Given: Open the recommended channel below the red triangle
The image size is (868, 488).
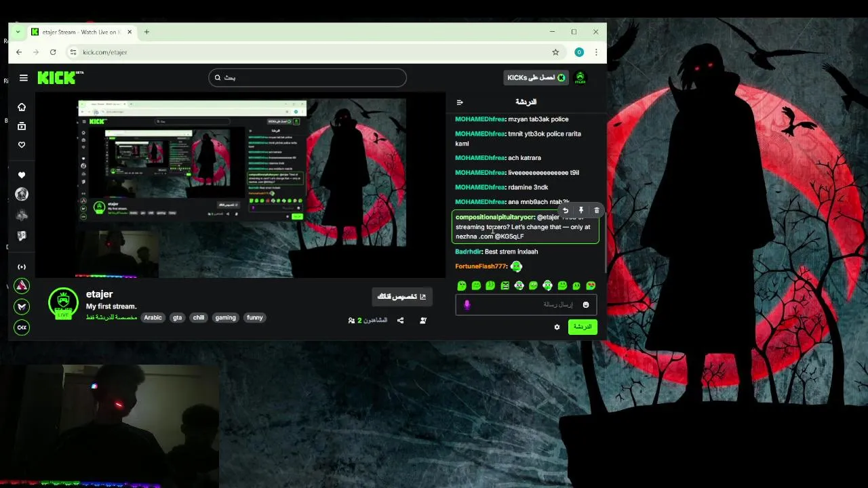Looking at the screenshot, I should (x=22, y=306).
